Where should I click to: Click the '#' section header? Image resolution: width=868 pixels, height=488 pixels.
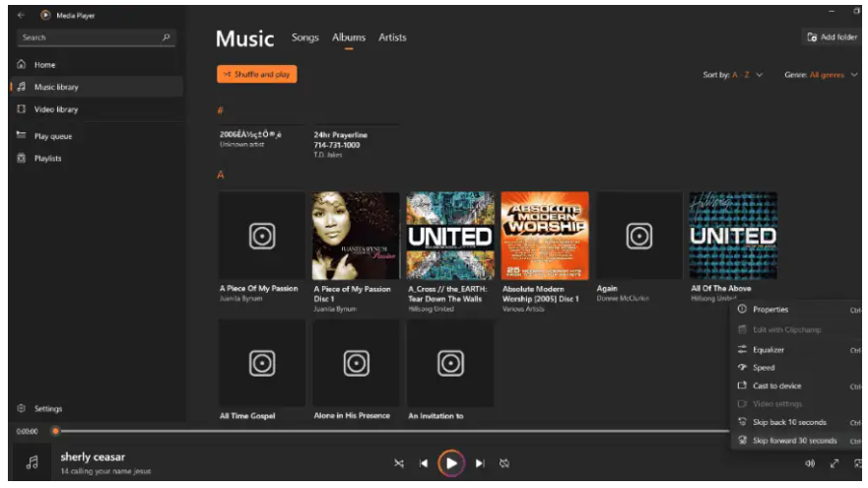coord(221,110)
